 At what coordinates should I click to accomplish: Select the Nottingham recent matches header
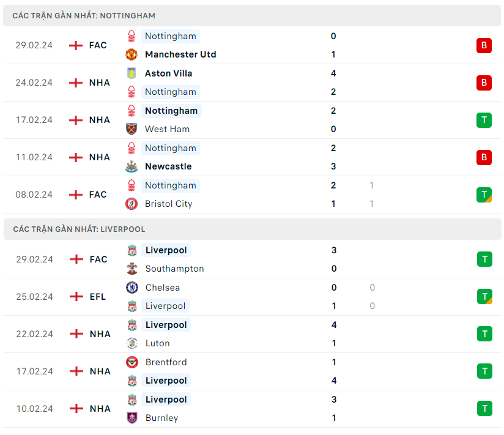pyautogui.click(x=84, y=15)
